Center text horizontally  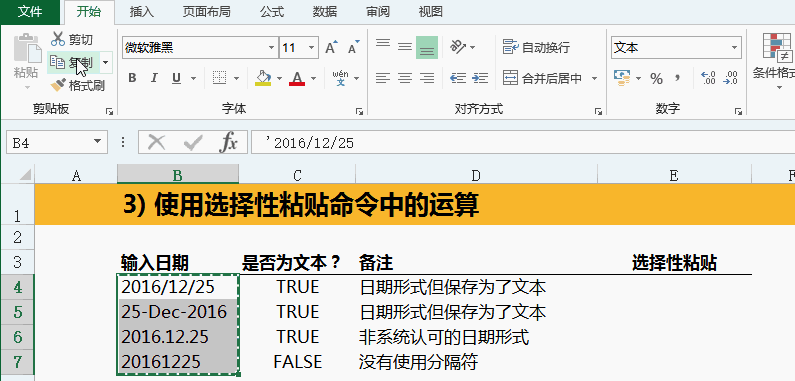405,78
